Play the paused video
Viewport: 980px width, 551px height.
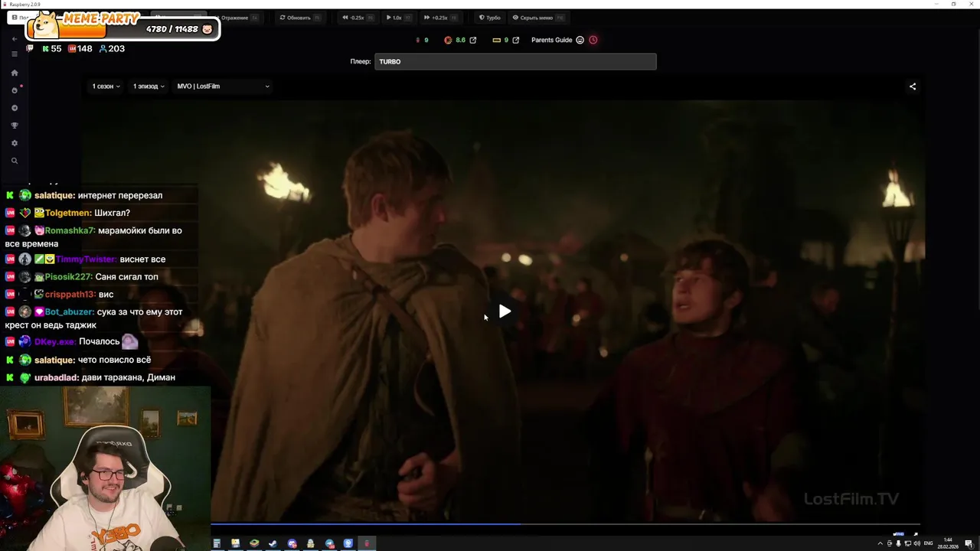(x=505, y=311)
